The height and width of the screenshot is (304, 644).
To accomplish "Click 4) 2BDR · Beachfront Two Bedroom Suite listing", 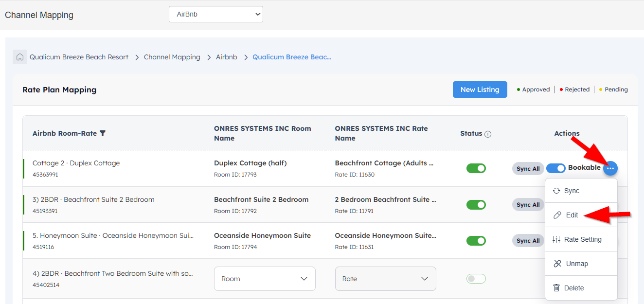I will coord(113,273).
